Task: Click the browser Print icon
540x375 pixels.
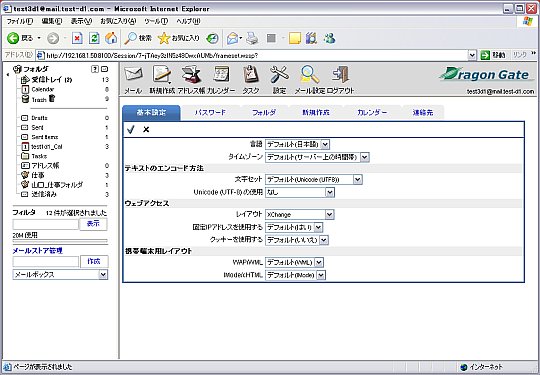Action: [x=252, y=38]
